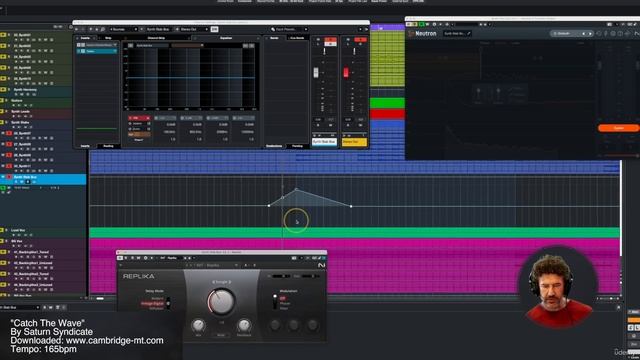Select the A comparison slot in Replika
The width and height of the screenshot is (640, 360).
(x=246, y=265)
